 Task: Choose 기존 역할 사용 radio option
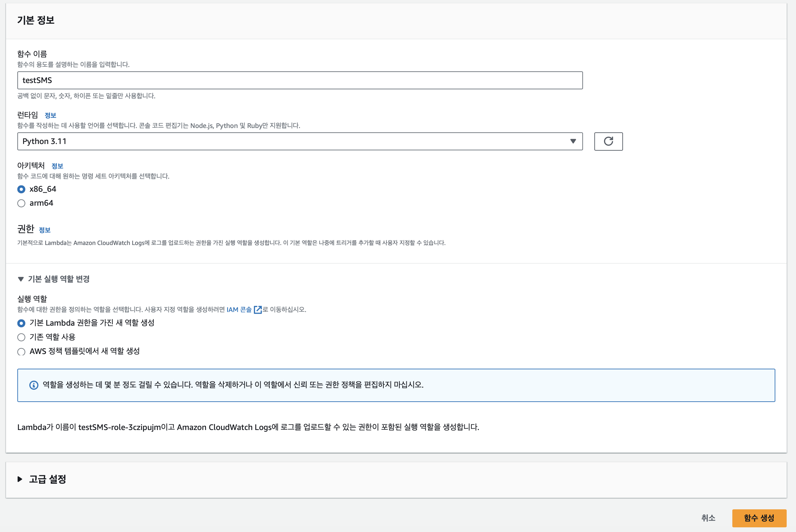coord(21,337)
